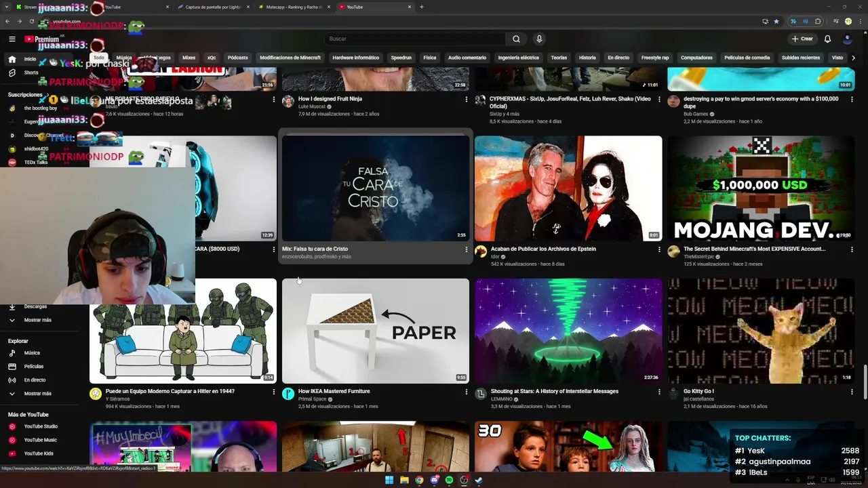The image size is (868, 488).
Task: Visit the Primal Space channel name
Action: pyautogui.click(x=312, y=399)
